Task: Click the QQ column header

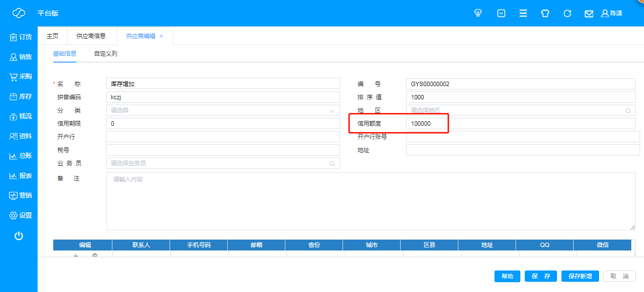Action: (x=544, y=245)
